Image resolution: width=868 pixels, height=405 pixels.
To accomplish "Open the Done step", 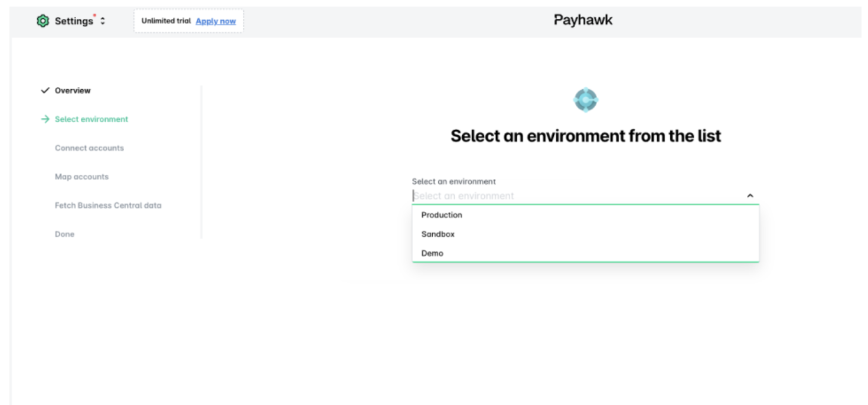I will click(x=64, y=234).
